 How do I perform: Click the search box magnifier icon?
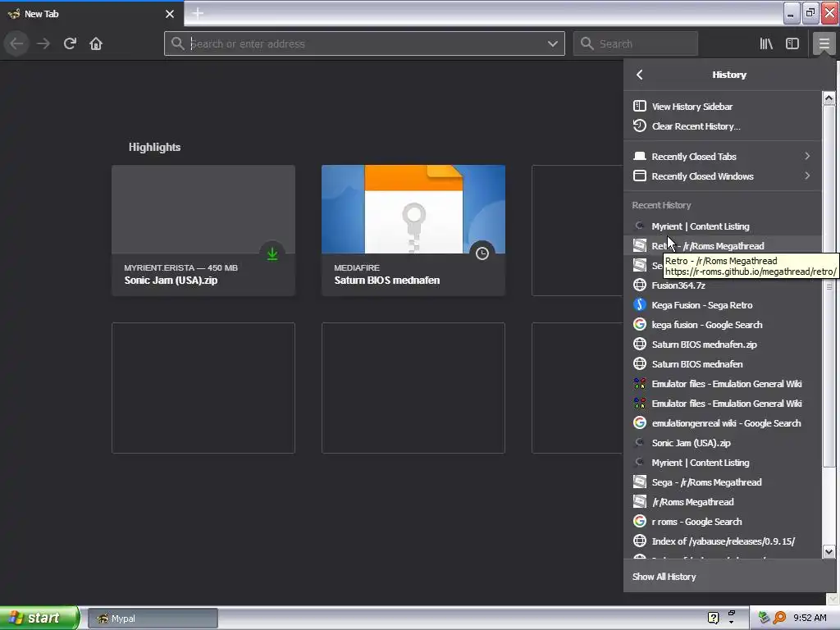coord(587,43)
